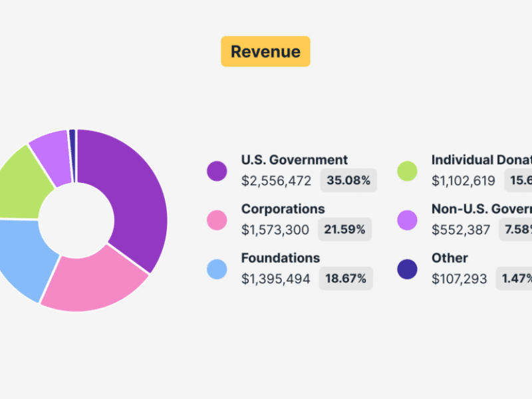532x399 pixels.
Task: Click the $107,293 Other amount
Action: [459, 279]
